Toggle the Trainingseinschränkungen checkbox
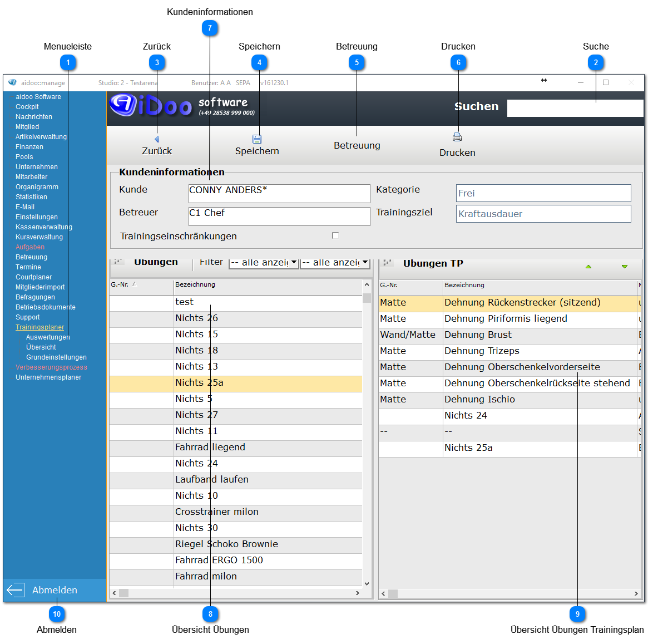 click(x=335, y=235)
